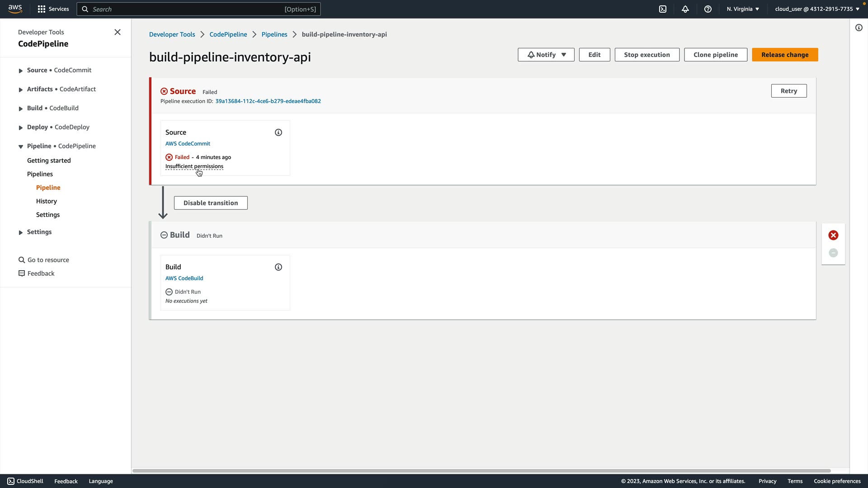
Task: Open the N. Virginia region dropdown
Action: pyautogui.click(x=743, y=9)
